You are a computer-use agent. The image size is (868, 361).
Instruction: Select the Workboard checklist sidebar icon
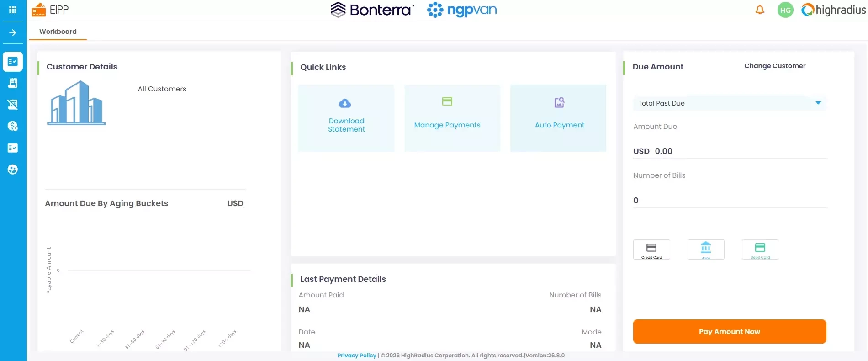point(13,61)
